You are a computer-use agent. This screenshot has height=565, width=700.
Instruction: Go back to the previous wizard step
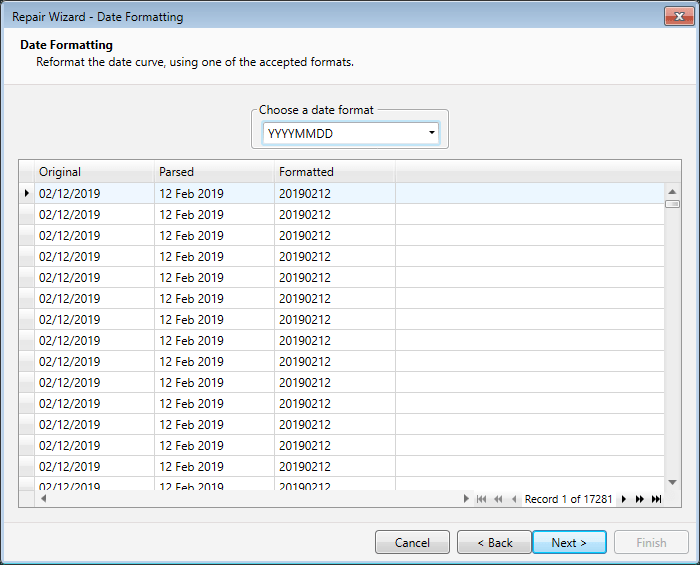point(494,542)
